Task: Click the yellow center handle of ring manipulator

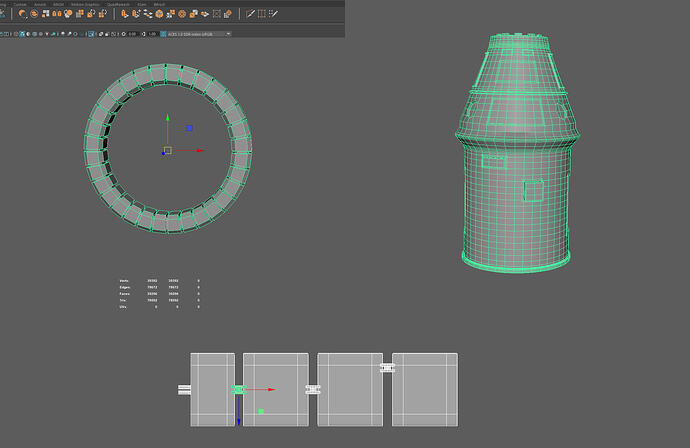Action: (x=167, y=151)
